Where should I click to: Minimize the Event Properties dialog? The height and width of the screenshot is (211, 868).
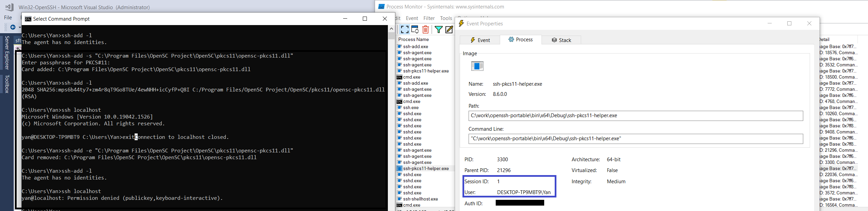click(x=770, y=23)
